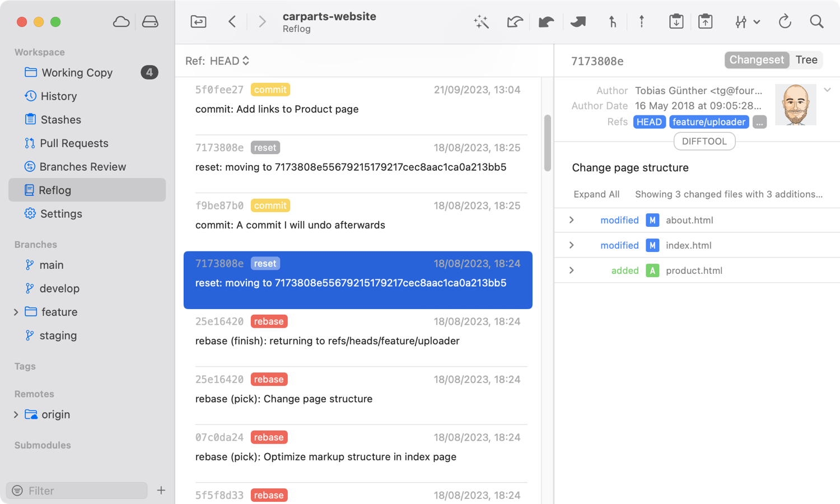Screen dimensions: 840x504
Task: Click the DIFFTOOL button
Action: 704,141
